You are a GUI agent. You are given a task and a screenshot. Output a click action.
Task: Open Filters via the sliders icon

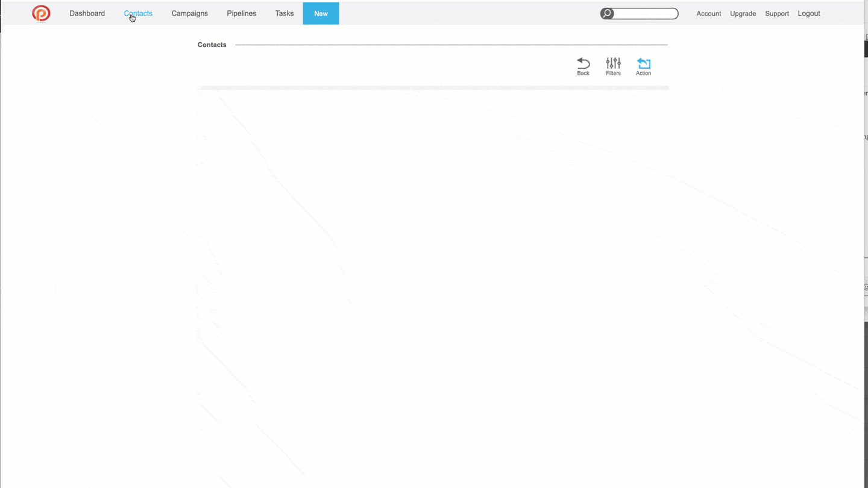pos(613,63)
